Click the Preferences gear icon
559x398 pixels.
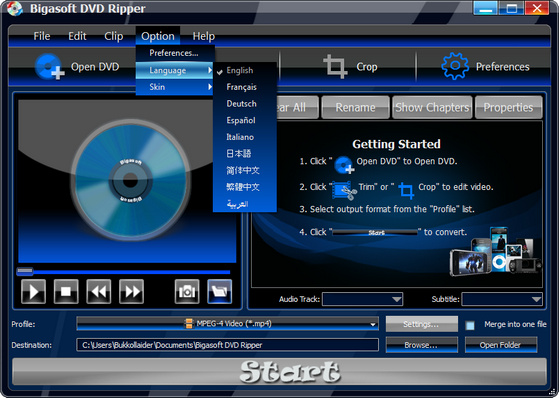[x=455, y=66]
